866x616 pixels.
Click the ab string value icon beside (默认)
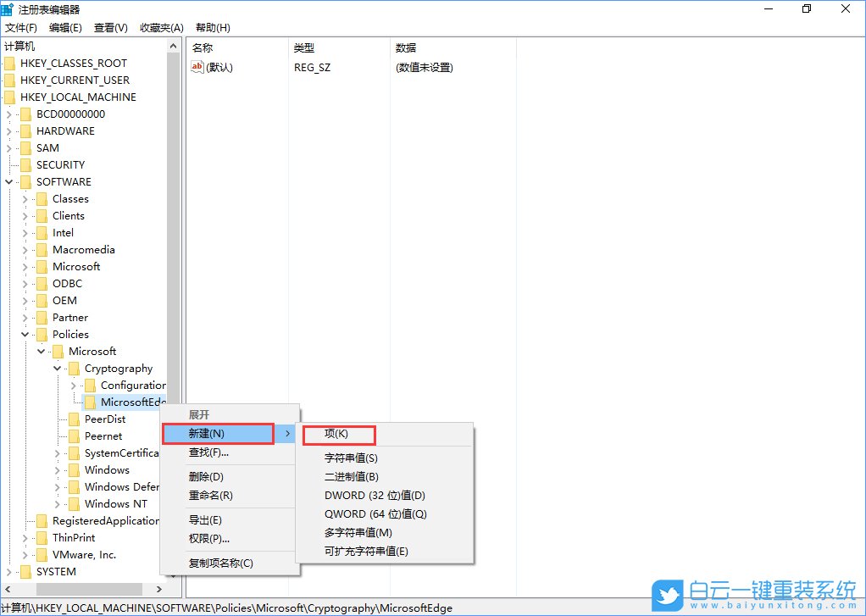click(x=197, y=66)
